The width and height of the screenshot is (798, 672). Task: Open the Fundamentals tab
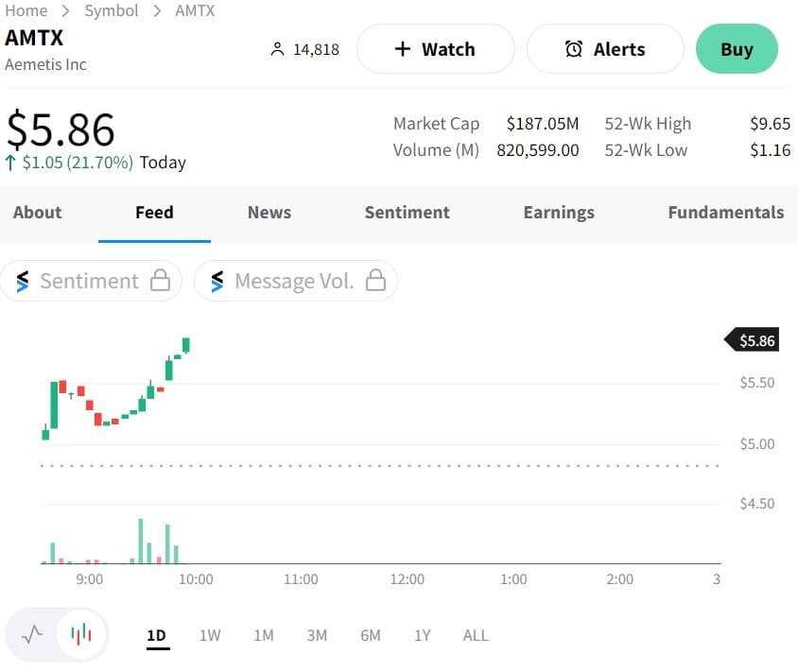725,213
